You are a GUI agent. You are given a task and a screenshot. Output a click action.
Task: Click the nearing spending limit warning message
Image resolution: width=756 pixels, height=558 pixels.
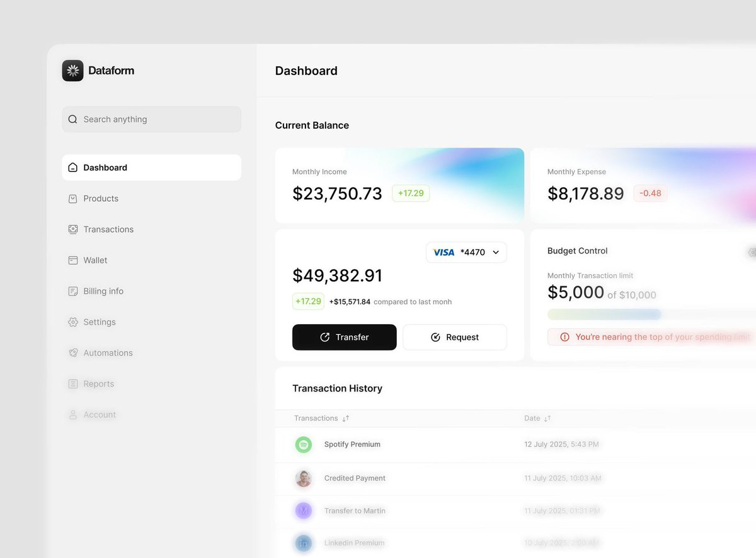663,337
